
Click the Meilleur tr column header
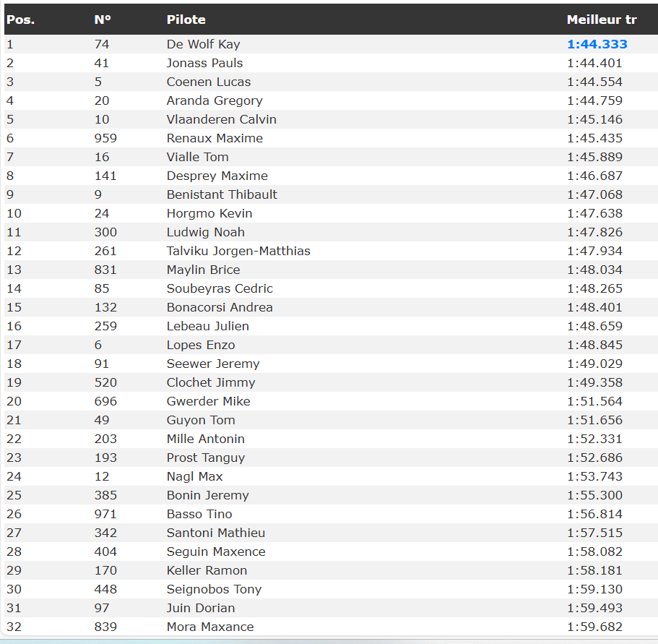pos(601,20)
